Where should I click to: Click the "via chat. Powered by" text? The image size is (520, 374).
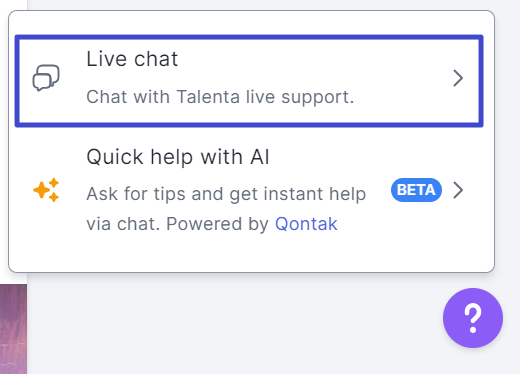pyautogui.click(x=177, y=224)
